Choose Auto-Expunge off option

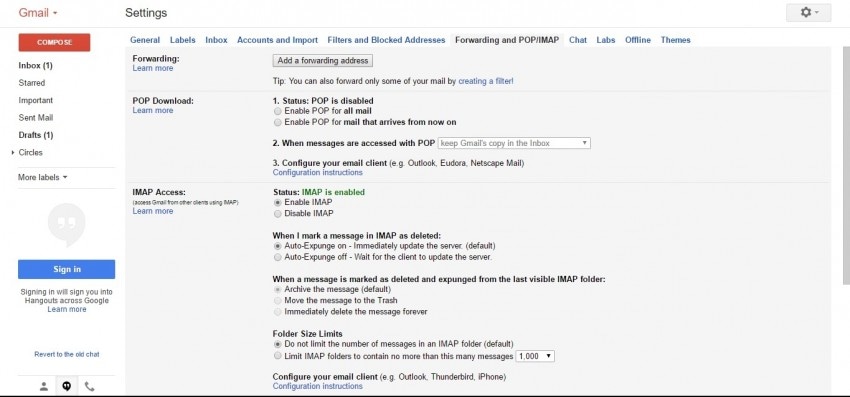278,258
